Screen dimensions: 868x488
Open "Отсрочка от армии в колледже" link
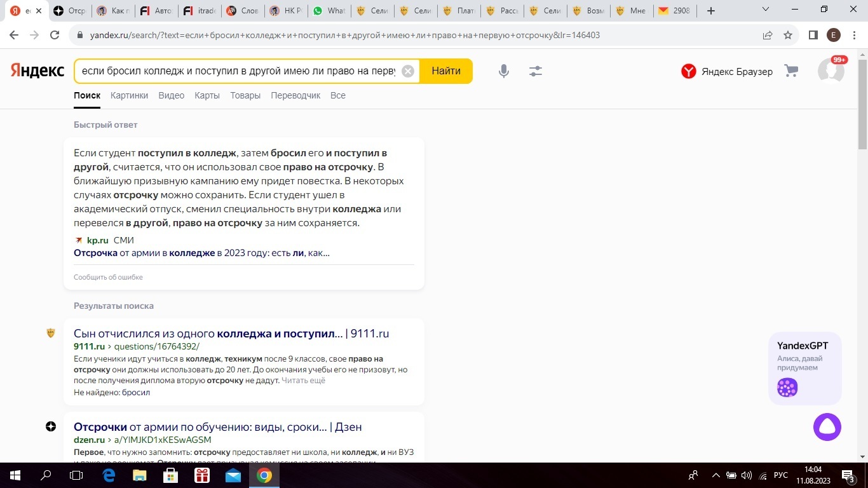pyautogui.click(x=201, y=253)
